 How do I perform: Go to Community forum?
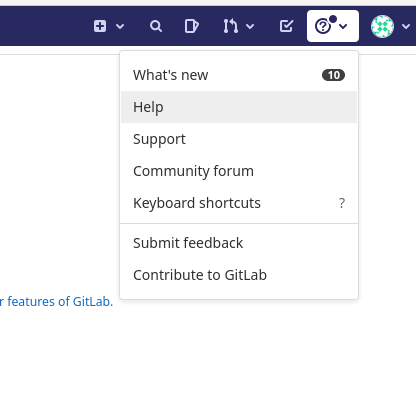click(x=239, y=171)
